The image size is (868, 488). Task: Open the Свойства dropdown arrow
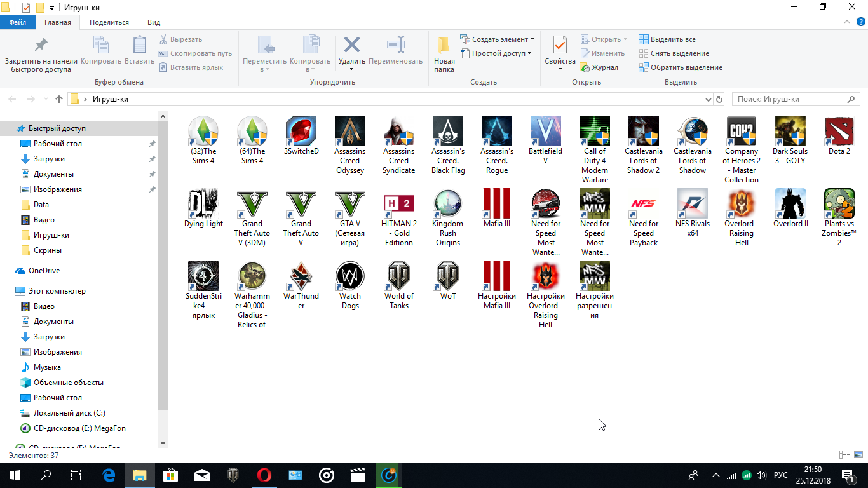560,69
